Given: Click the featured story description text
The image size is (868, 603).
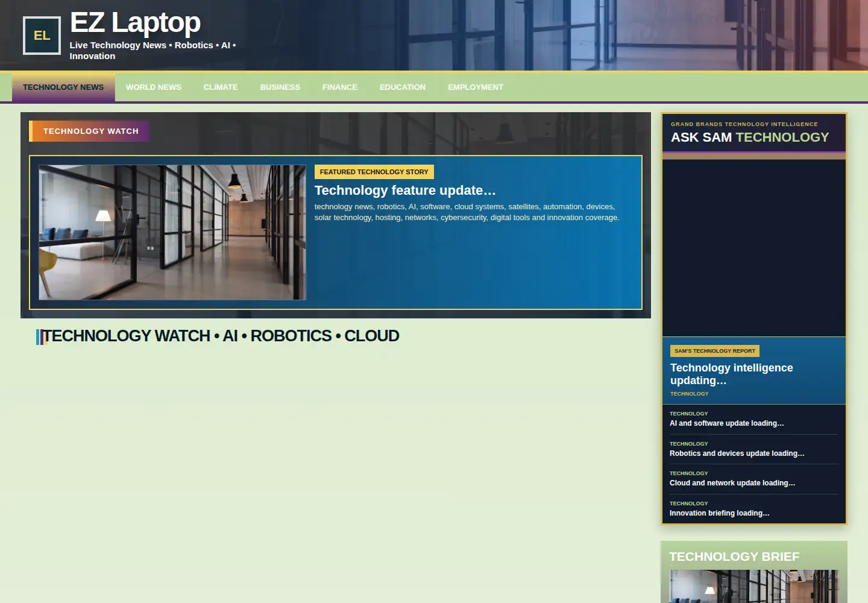Looking at the screenshot, I should [467, 212].
